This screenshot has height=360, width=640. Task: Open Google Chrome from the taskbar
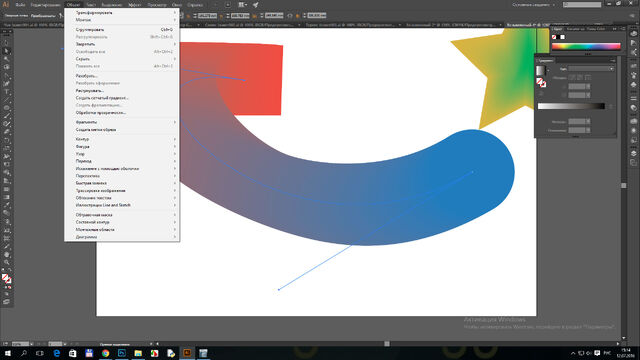coord(105,353)
